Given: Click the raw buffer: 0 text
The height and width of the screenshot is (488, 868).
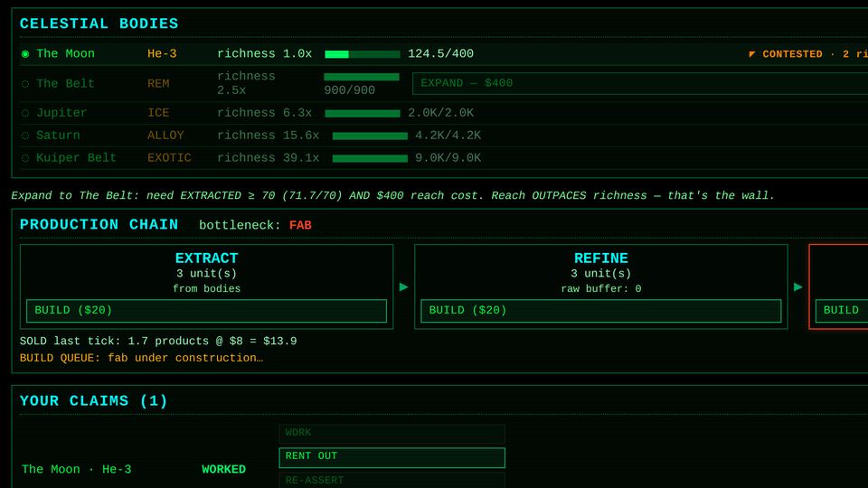Looking at the screenshot, I should (600, 289).
